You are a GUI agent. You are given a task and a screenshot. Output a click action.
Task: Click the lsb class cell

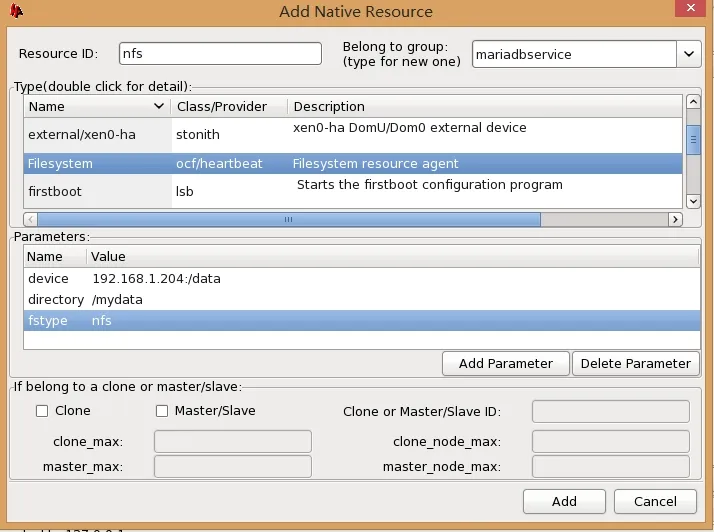184,191
